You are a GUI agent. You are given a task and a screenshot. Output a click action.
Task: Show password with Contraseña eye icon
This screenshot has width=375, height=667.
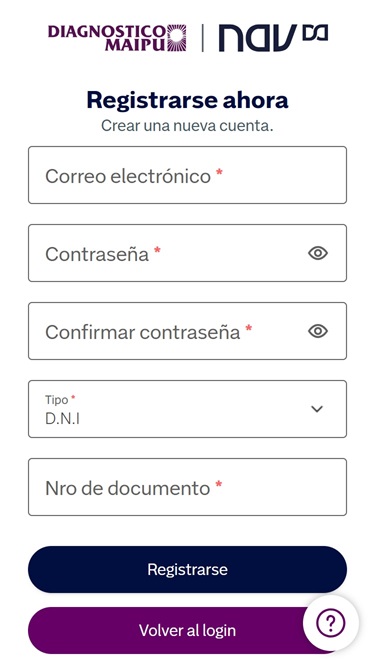318,253
